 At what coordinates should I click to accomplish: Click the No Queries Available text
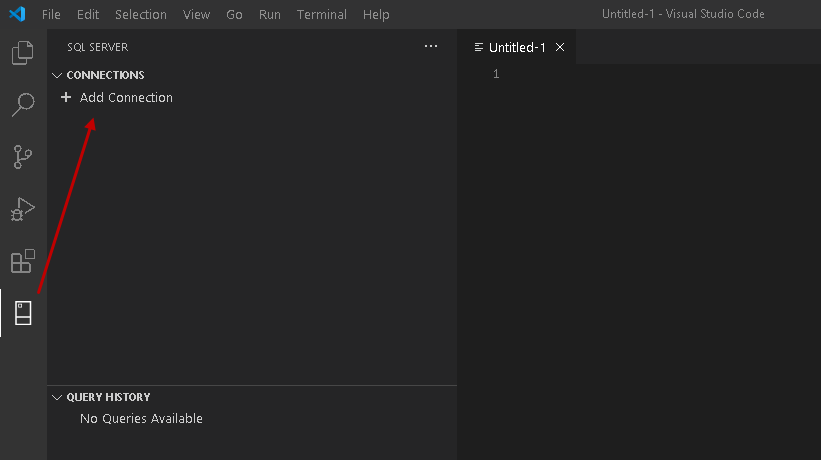[141, 419]
